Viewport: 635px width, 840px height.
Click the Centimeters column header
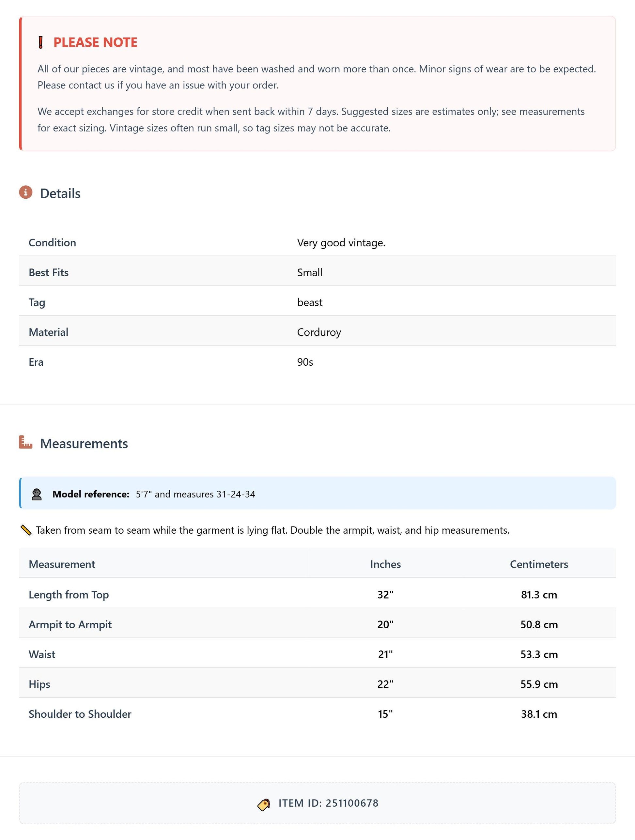(x=539, y=564)
